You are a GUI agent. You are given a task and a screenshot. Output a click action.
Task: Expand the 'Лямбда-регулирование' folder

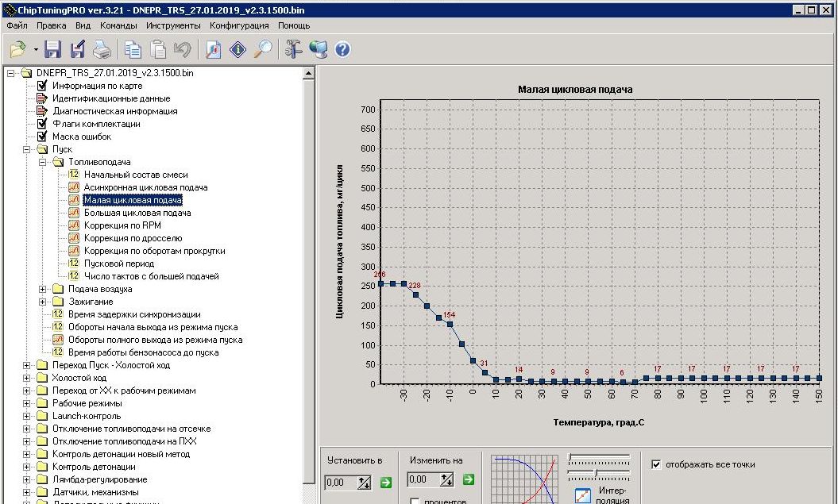(x=27, y=479)
